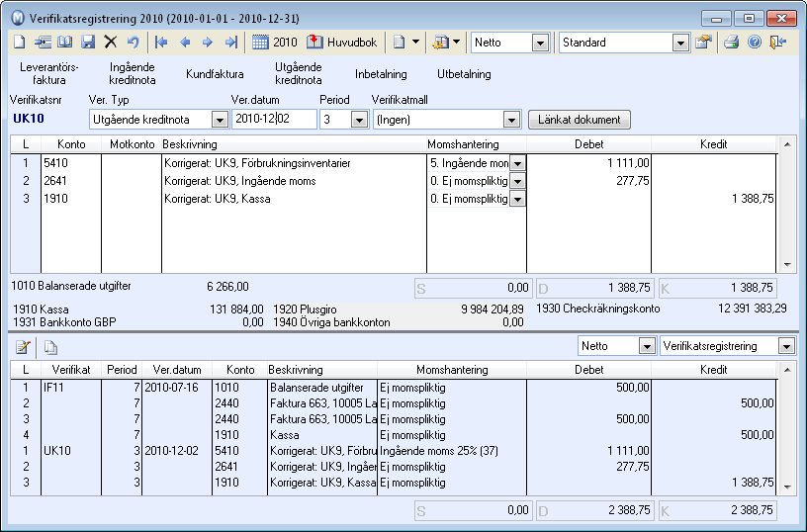Exit using the door icon
The width and height of the screenshot is (807, 532).
[x=777, y=43]
